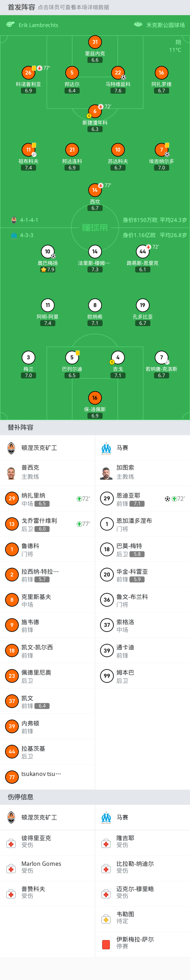Click the Marseille logo beside the 4-3-3 formation
This screenshot has height=980, width=190.
click(14, 235)
